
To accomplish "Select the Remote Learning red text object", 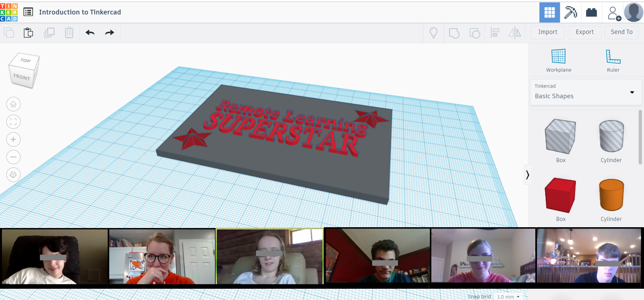I will click(292, 116).
